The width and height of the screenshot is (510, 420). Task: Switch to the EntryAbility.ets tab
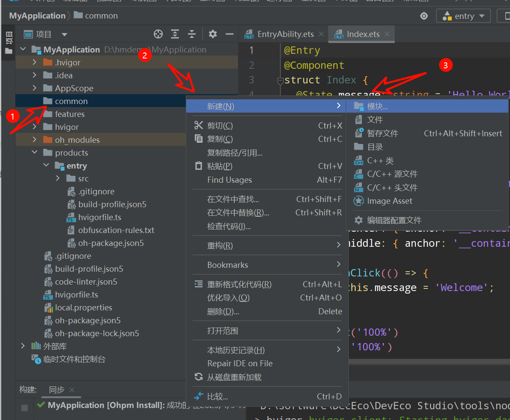pos(280,34)
